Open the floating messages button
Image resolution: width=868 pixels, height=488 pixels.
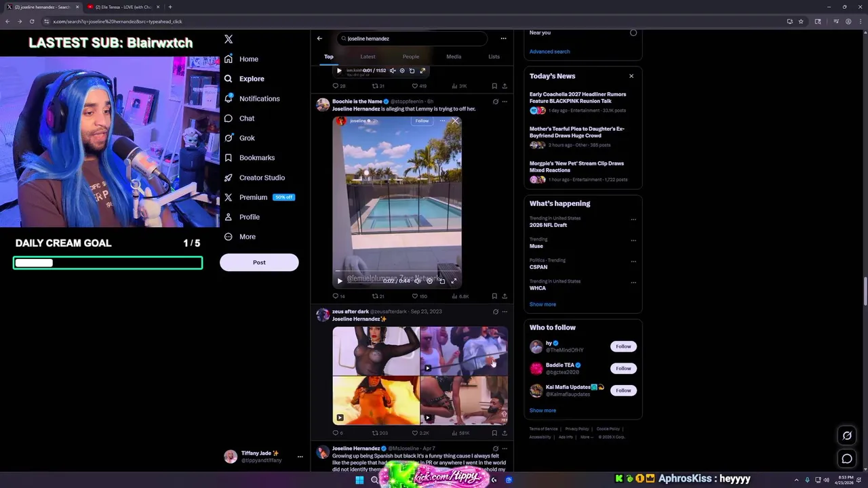coord(847,459)
